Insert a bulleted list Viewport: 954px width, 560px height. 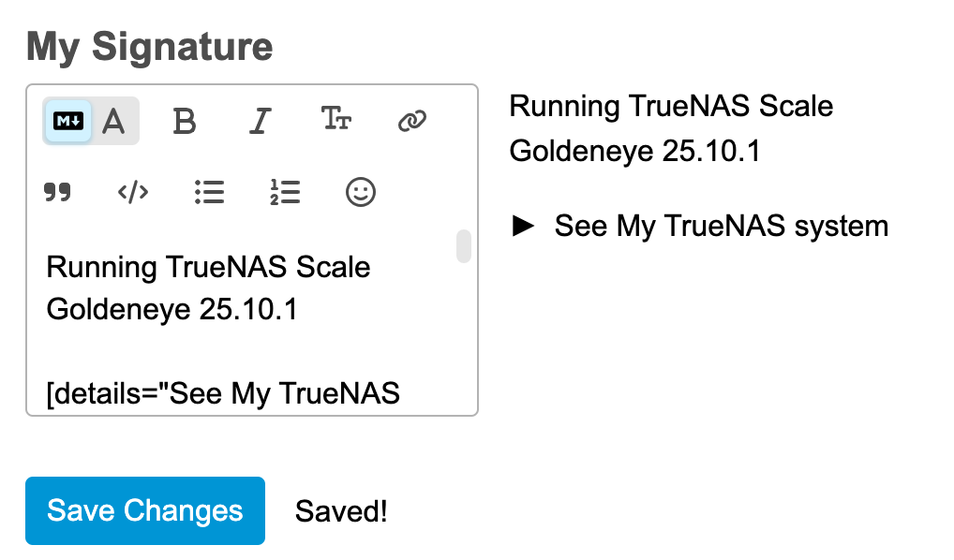(x=209, y=193)
